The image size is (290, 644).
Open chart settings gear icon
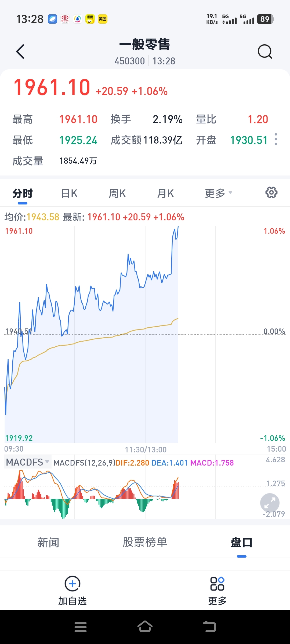tap(271, 193)
